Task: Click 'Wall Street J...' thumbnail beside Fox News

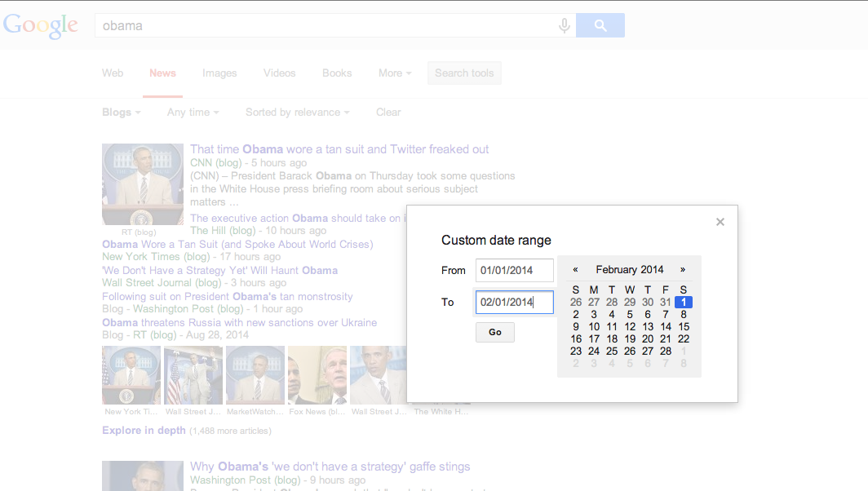Action: pos(379,375)
